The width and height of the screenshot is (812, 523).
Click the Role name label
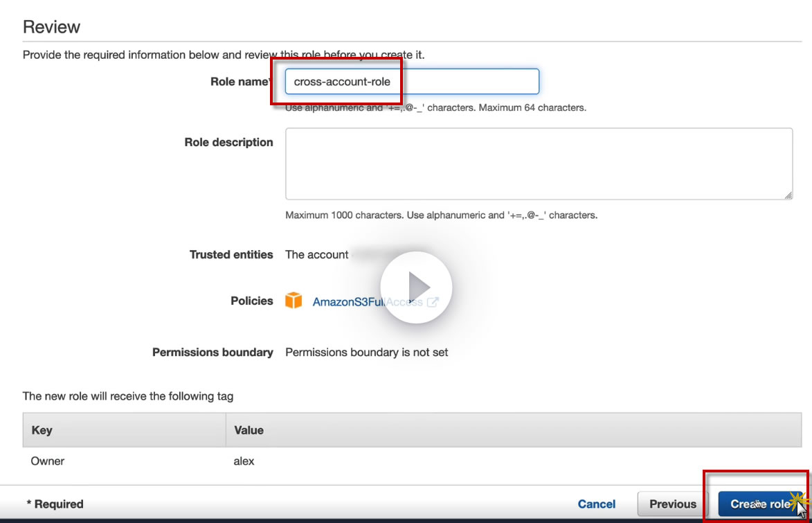point(240,82)
